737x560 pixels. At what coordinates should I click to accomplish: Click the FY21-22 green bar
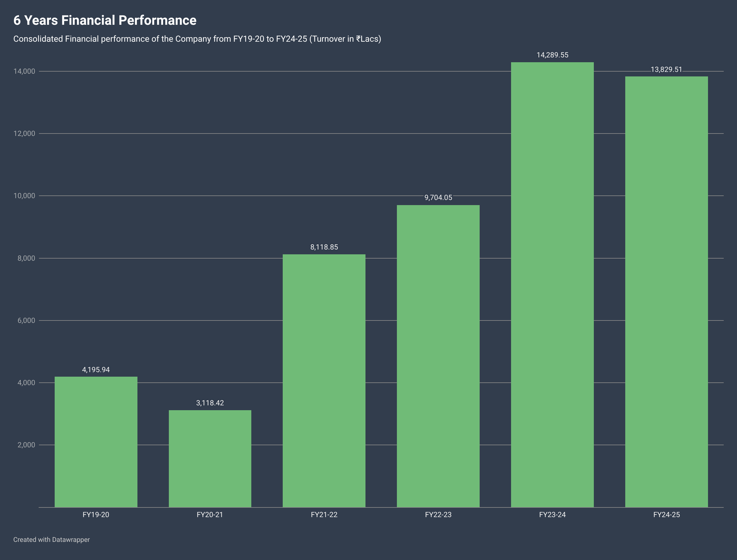324,381
